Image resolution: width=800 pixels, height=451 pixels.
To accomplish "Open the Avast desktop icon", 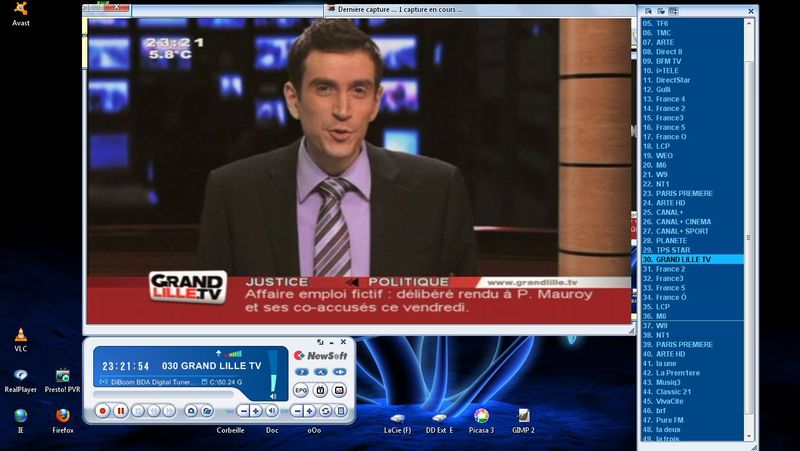I will point(20,14).
